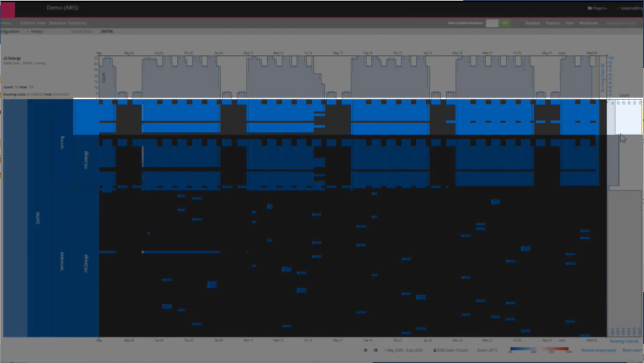The image size is (644, 363).
Task: Click the Reset zoom link
Action: point(632,351)
